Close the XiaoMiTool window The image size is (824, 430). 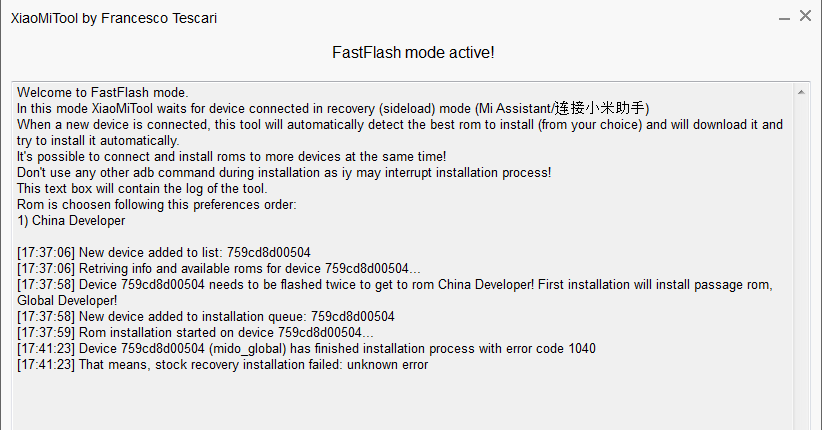(806, 16)
